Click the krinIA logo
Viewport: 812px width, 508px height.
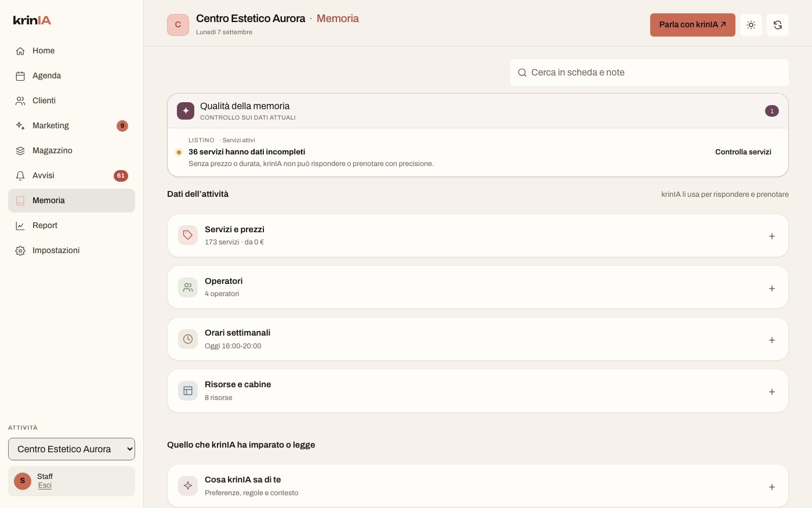pyautogui.click(x=32, y=20)
